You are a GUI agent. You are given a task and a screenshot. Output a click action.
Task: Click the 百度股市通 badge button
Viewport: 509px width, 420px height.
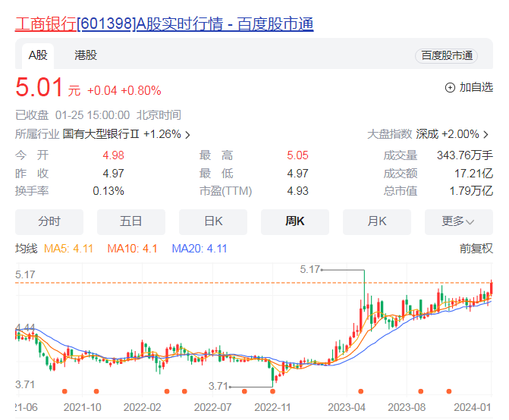[x=446, y=56]
